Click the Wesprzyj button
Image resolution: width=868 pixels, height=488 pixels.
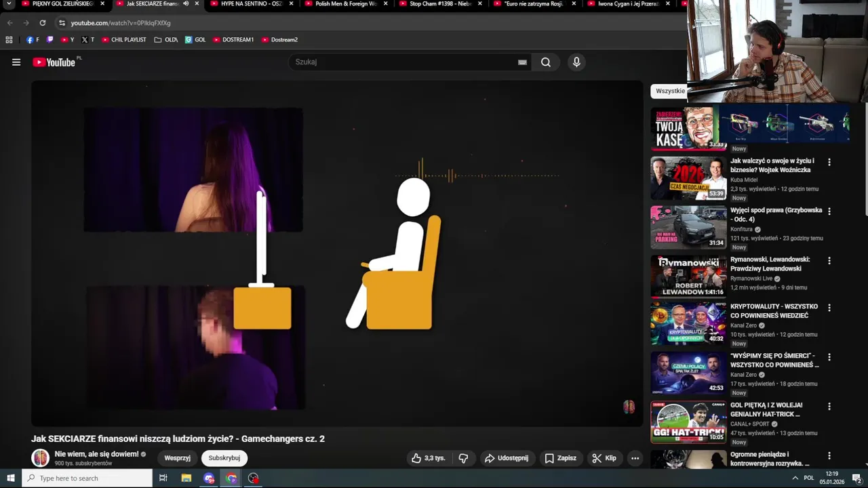point(178,458)
